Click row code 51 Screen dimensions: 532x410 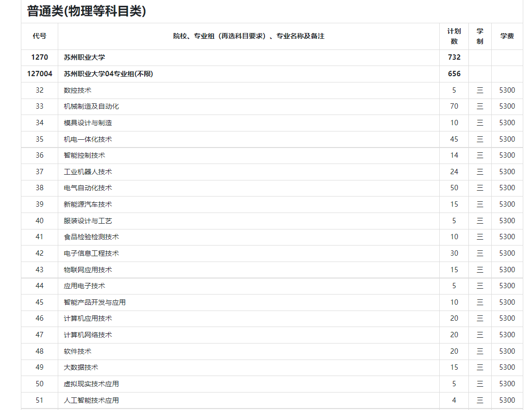[39, 400]
